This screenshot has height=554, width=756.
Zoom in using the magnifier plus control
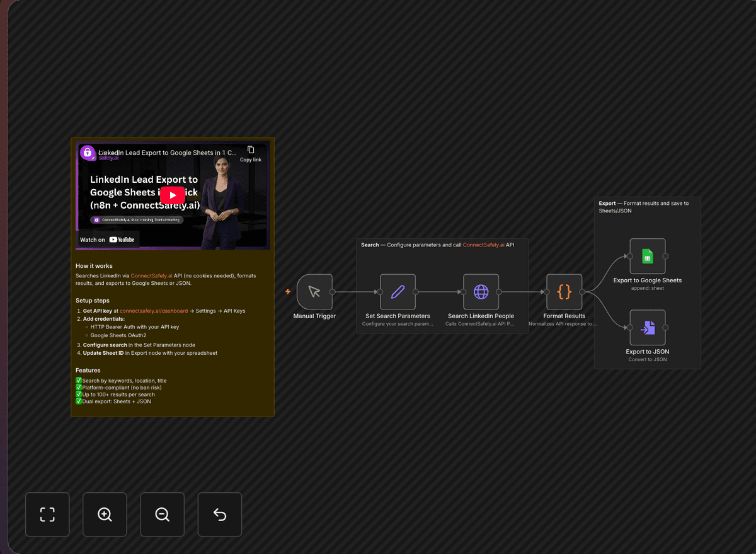click(x=105, y=514)
